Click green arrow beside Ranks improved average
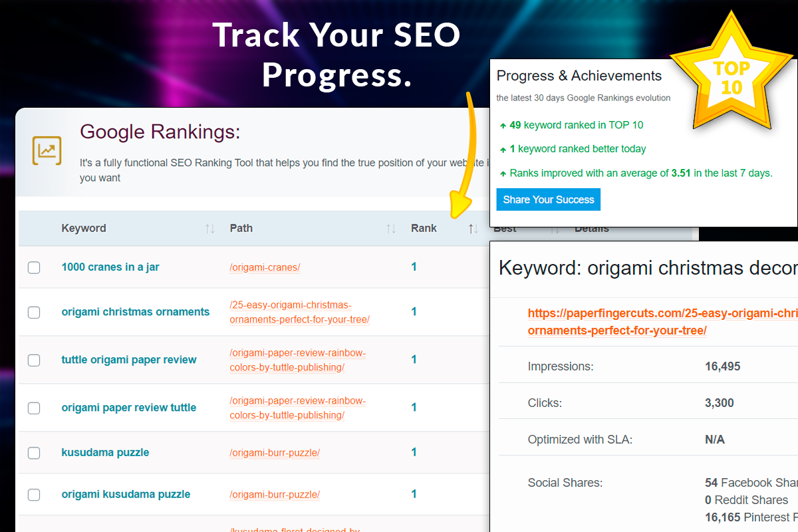Screen dimensions: 798x532 tap(503, 174)
